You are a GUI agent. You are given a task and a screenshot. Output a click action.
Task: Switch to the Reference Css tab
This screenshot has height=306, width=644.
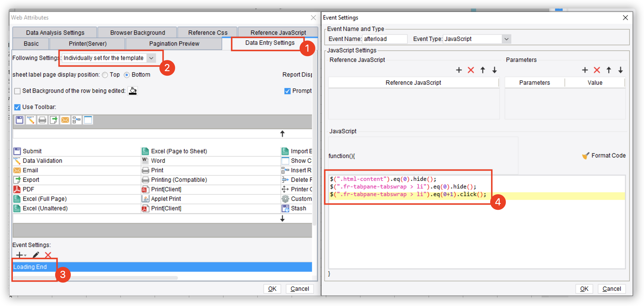(208, 33)
